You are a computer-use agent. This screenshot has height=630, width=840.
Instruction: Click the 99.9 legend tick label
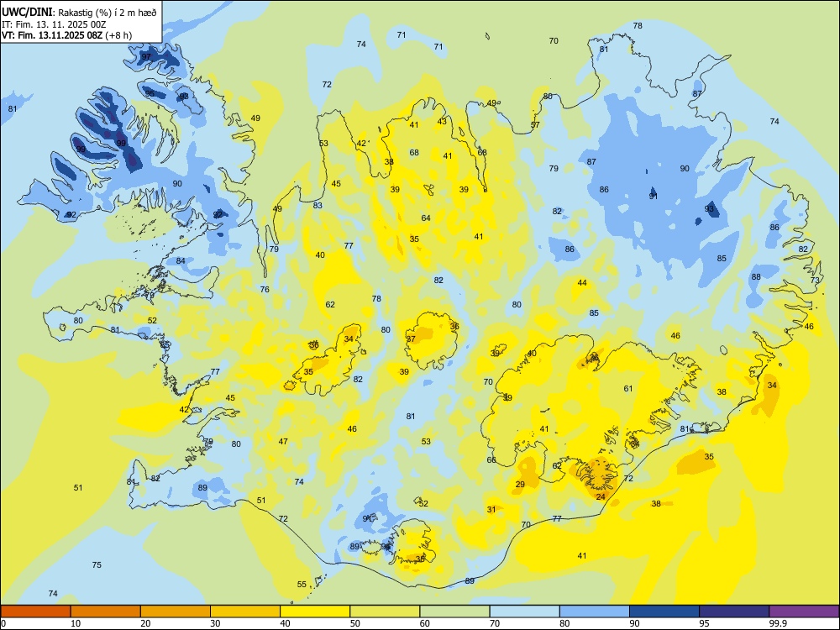point(777,623)
